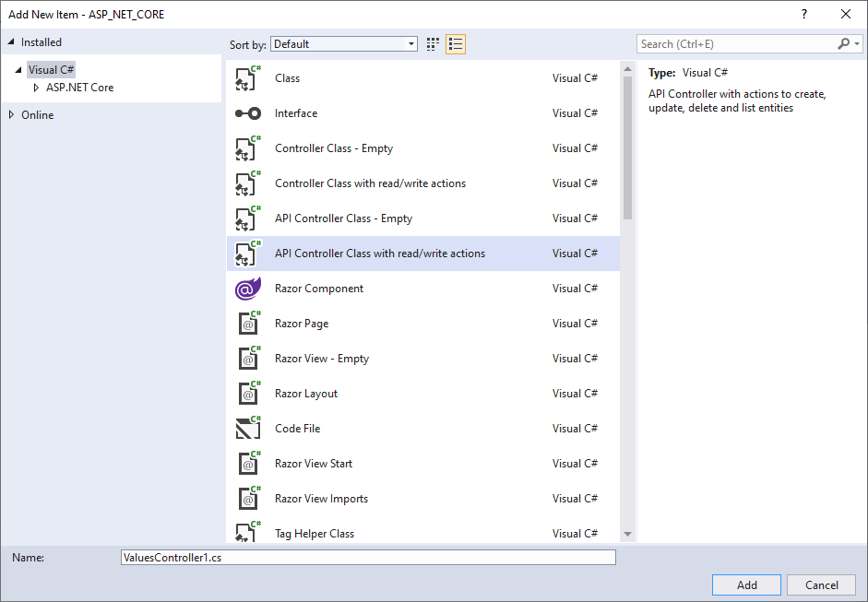Screen dimensions: 868x602
Task: Click the search magnifier icon
Action: tap(844, 43)
